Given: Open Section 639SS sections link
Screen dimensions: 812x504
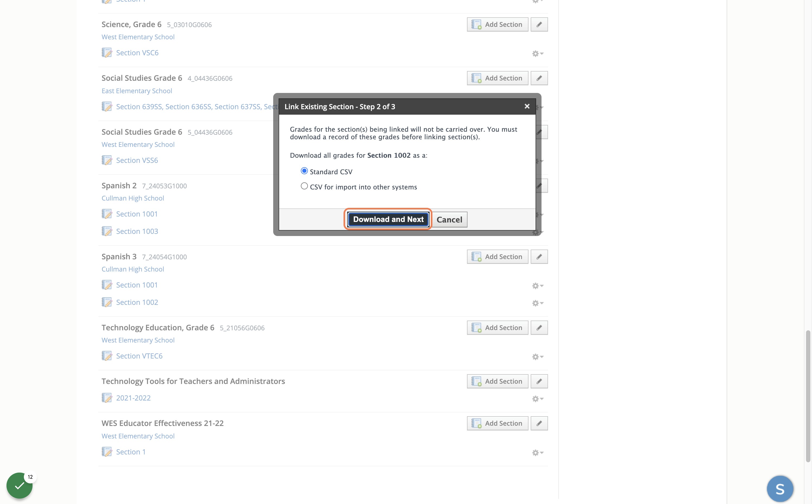Looking at the screenshot, I should tap(197, 107).
